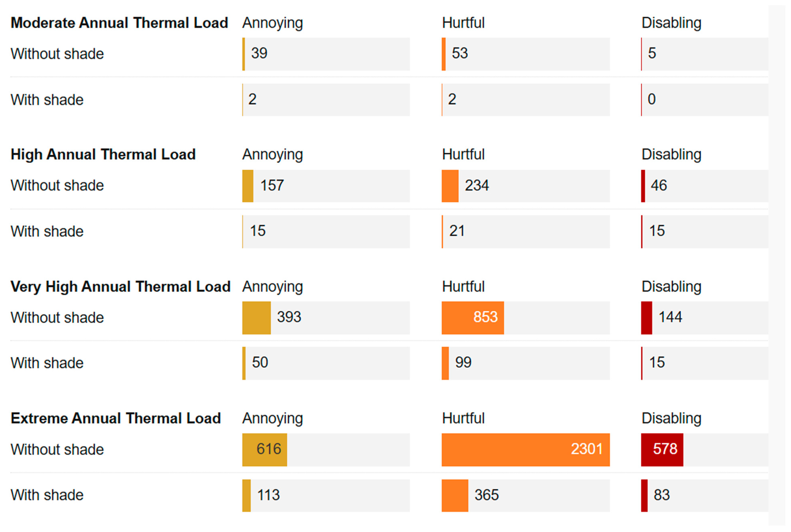The height and width of the screenshot is (532, 791).
Task: Click the dark red 578 Disabling bar
Action: (x=662, y=450)
